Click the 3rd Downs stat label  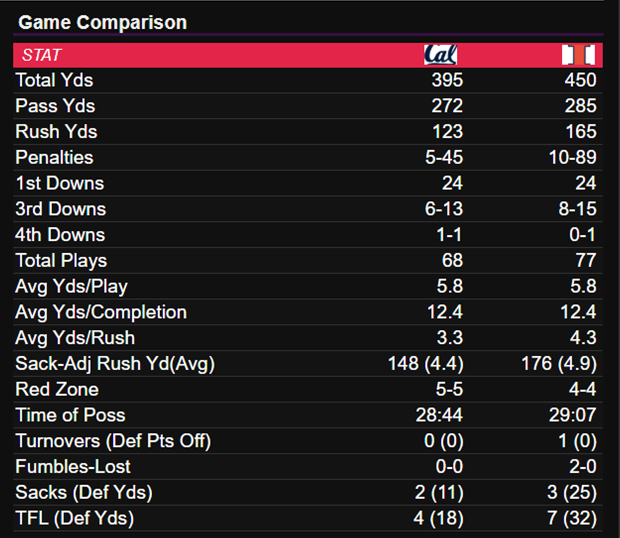pos(60,209)
